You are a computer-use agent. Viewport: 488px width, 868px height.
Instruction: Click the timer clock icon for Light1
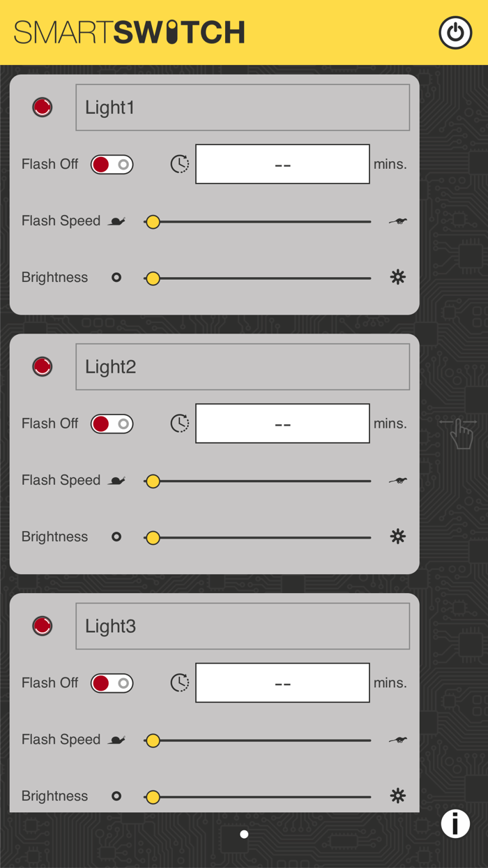pos(179,164)
